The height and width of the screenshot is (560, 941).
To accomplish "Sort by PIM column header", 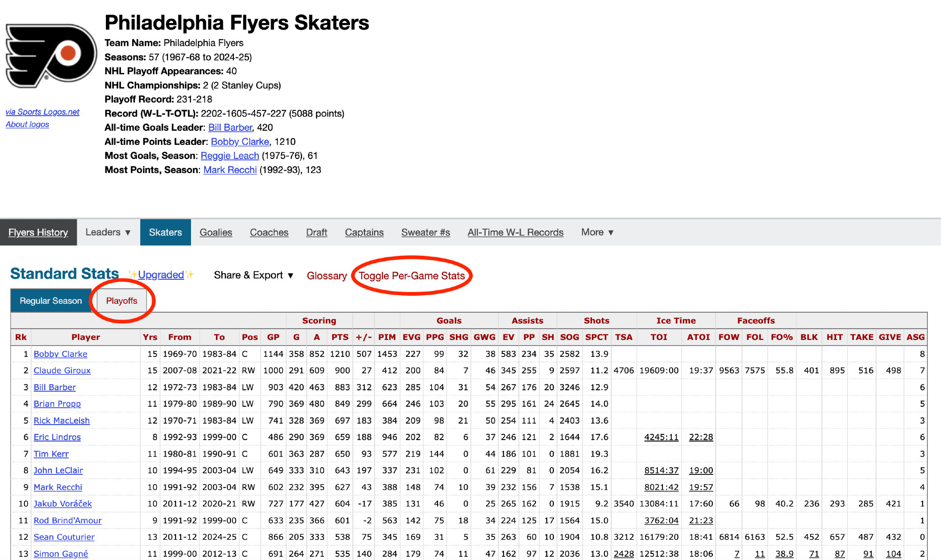I will pyautogui.click(x=387, y=337).
